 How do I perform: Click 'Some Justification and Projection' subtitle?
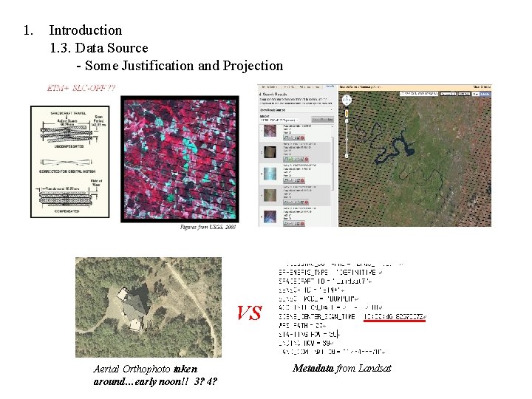(x=184, y=66)
